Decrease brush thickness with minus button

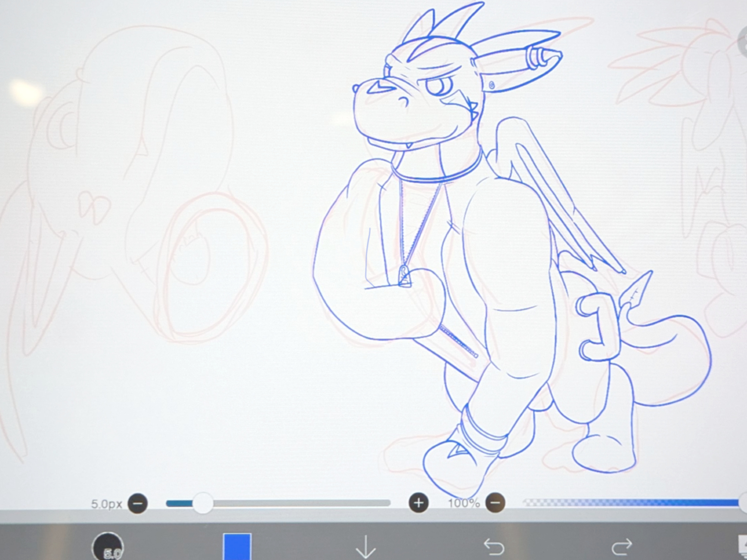pos(137,503)
